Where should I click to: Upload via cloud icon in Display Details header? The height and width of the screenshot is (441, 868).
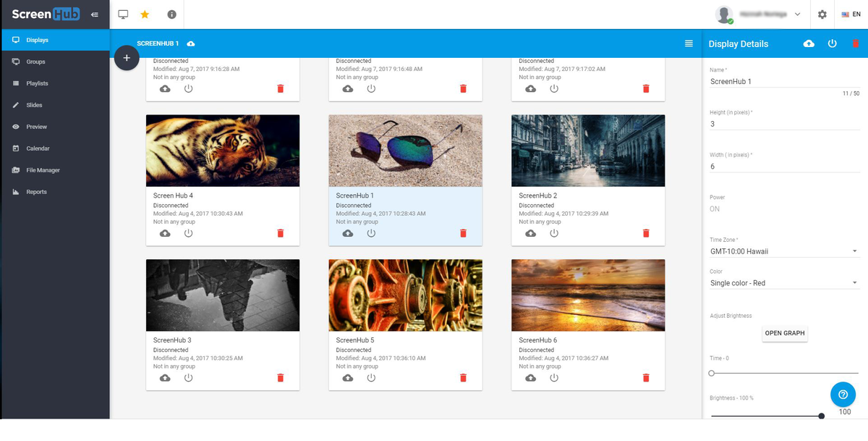(x=809, y=43)
